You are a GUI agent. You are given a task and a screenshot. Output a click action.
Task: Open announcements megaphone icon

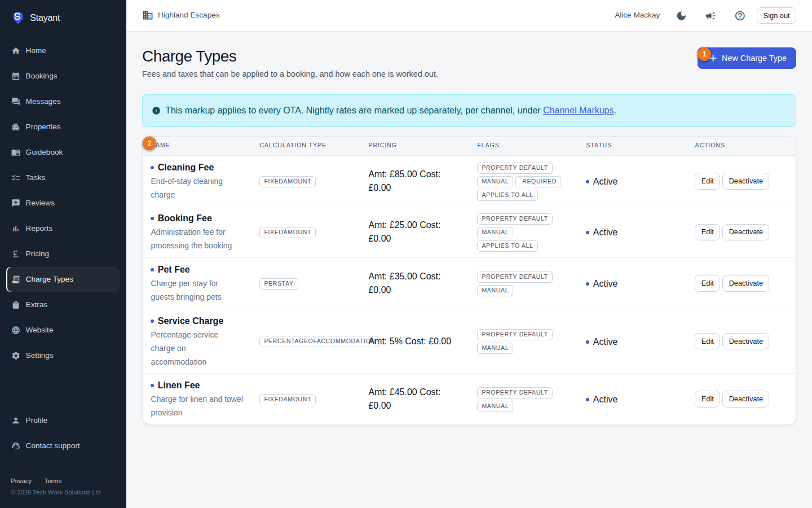(x=710, y=16)
